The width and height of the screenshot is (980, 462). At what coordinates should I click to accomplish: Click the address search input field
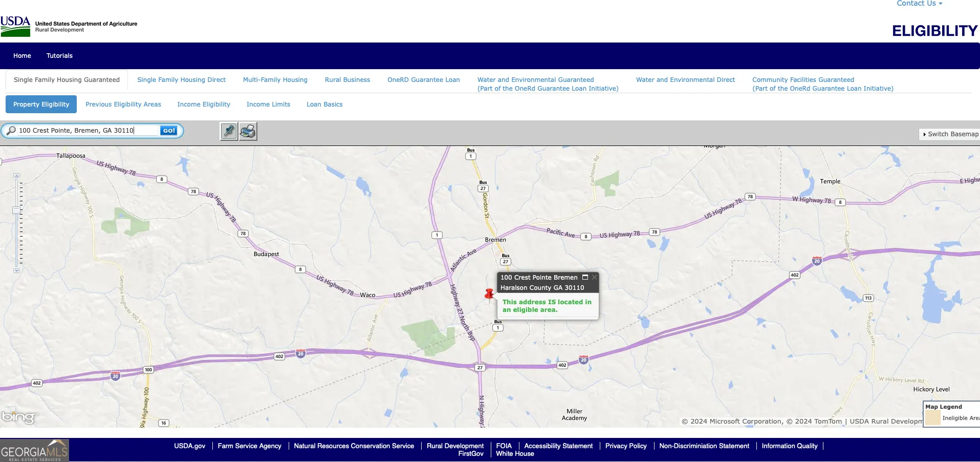[87, 131]
